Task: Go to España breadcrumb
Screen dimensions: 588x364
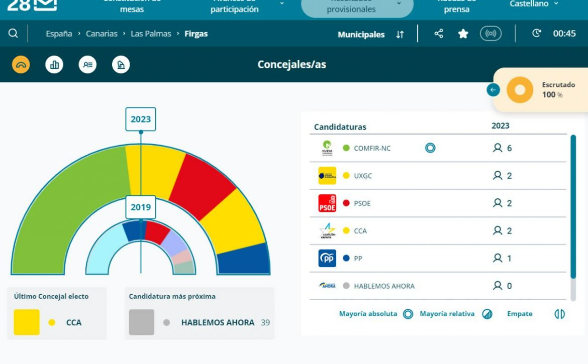Action: point(59,34)
